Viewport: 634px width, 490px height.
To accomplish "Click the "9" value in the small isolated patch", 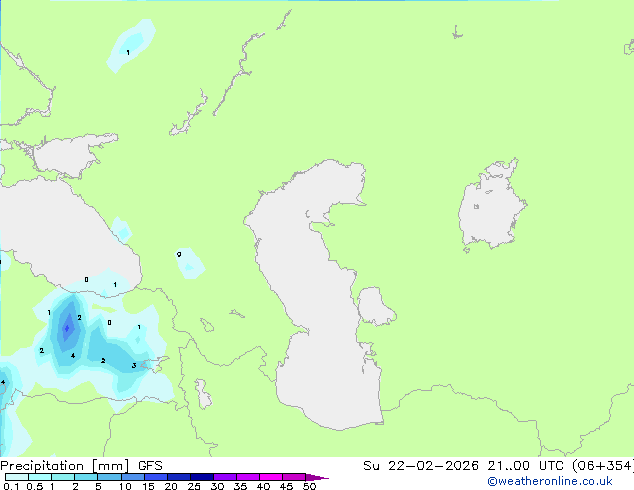I will (x=179, y=254).
